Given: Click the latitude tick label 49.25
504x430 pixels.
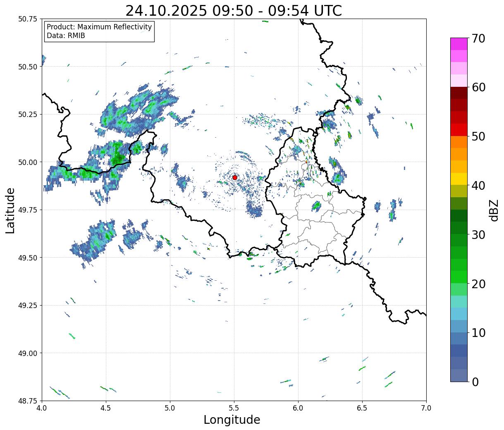Looking at the screenshot, I should coord(28,306).
